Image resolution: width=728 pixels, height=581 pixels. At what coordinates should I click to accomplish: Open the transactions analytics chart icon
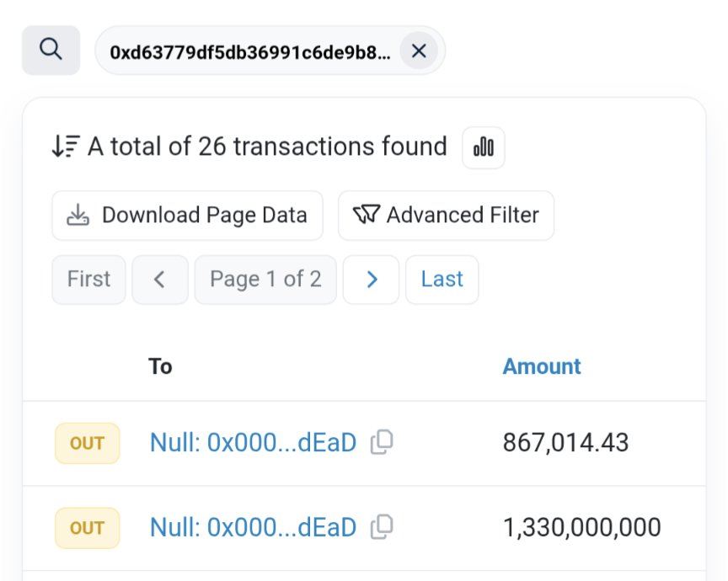pyautogui.click(x=484, y=147)
